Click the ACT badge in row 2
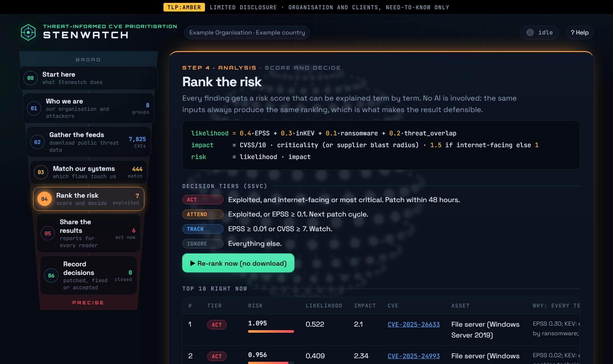This screenshot has height=364, width=613. point(217,356)
